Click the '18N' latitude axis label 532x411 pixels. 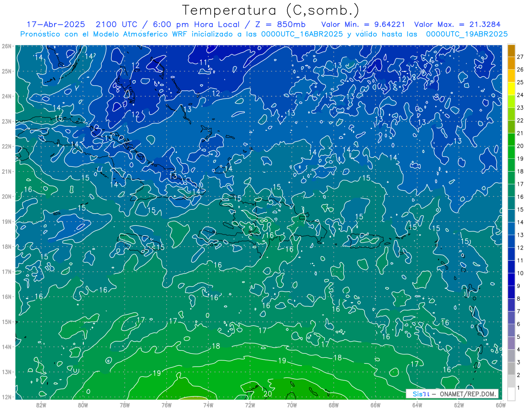6,247
